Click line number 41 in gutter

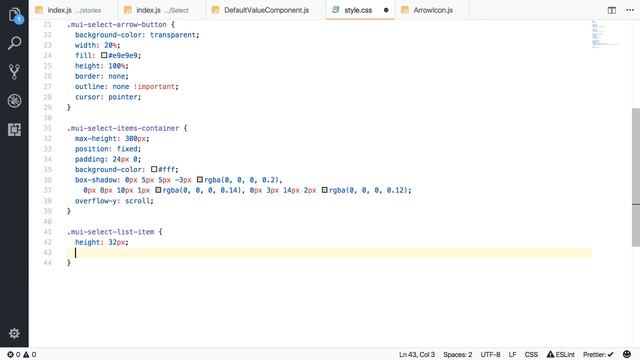47,232
